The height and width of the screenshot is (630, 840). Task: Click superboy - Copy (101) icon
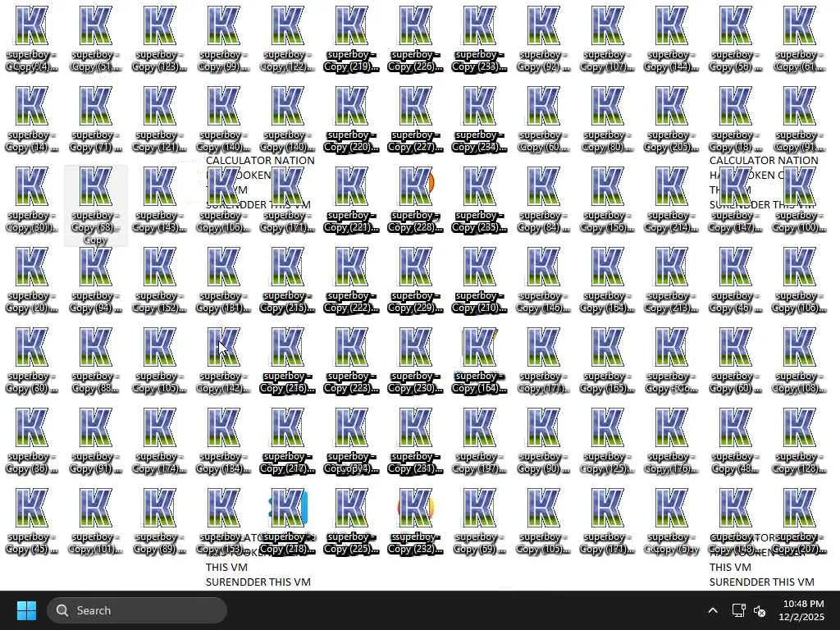(96, 521)
